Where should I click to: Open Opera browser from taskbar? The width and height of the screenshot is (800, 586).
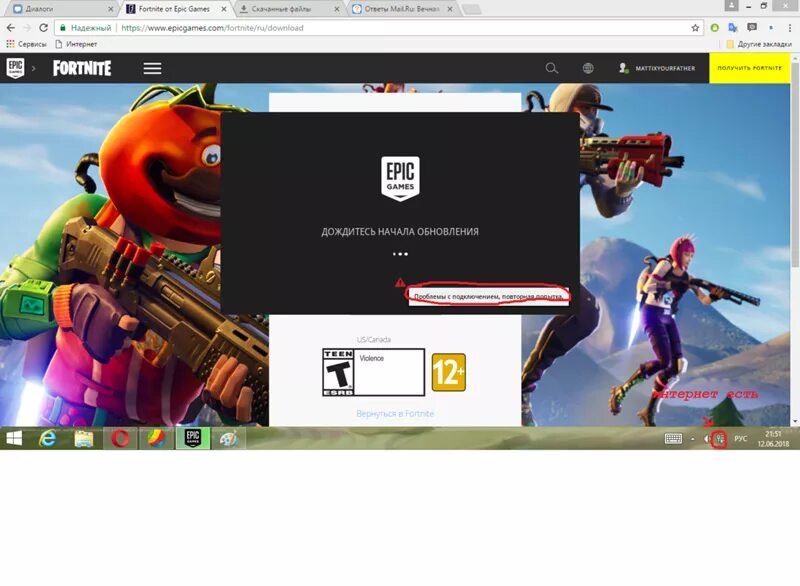[x=120, y=438]
